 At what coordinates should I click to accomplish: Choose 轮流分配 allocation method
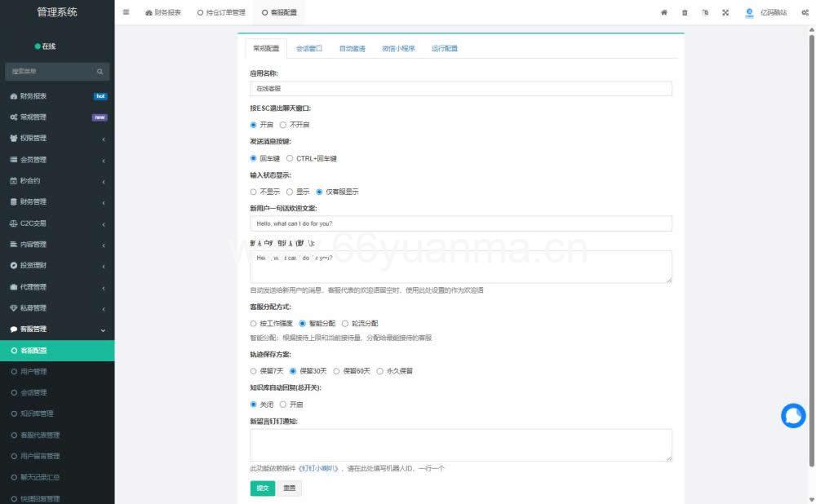click(345, 324)
